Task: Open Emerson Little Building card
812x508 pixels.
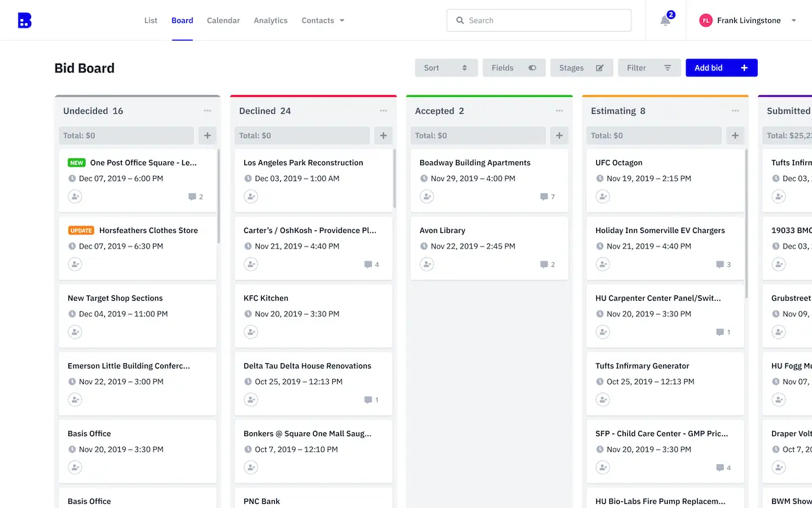Action: [x=137, y=383]
